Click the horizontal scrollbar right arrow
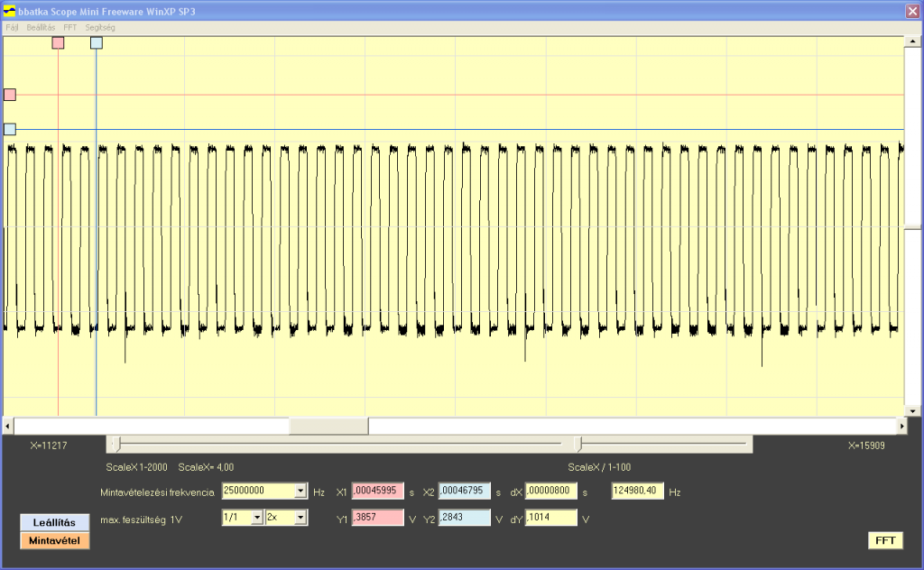The height and width of the screenshot is (570, 924). [902, 426]
